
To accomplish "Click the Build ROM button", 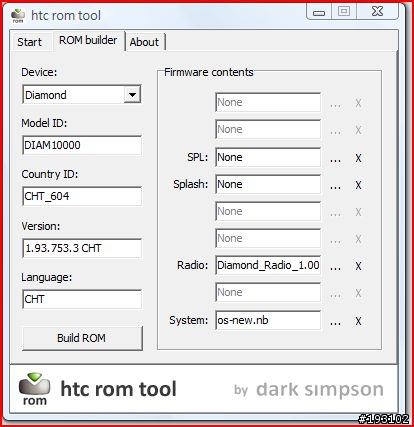I will click(x=82, y=338).
